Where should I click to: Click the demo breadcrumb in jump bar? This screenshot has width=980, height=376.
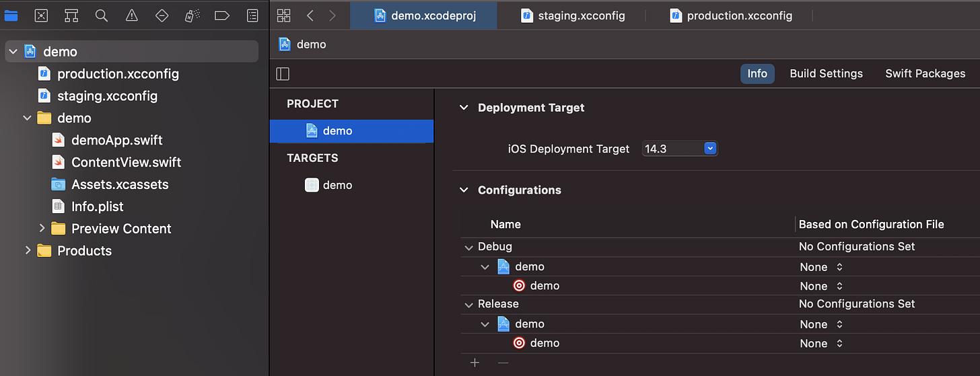coord(311,44)
